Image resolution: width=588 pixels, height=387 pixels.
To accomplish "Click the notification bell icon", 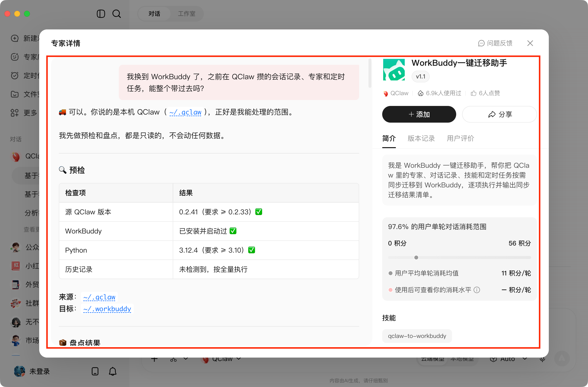I will pyautogui.click(x=113, y=371).
